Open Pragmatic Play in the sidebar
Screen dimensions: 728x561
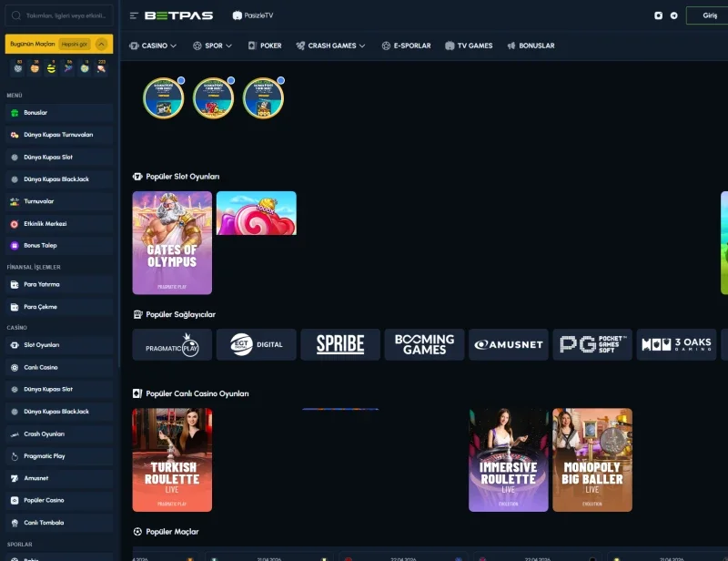[x=59, y=456]
